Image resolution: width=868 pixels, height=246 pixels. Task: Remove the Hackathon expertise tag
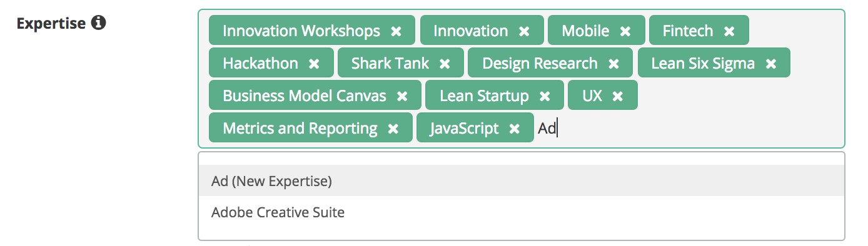point(314,64)
